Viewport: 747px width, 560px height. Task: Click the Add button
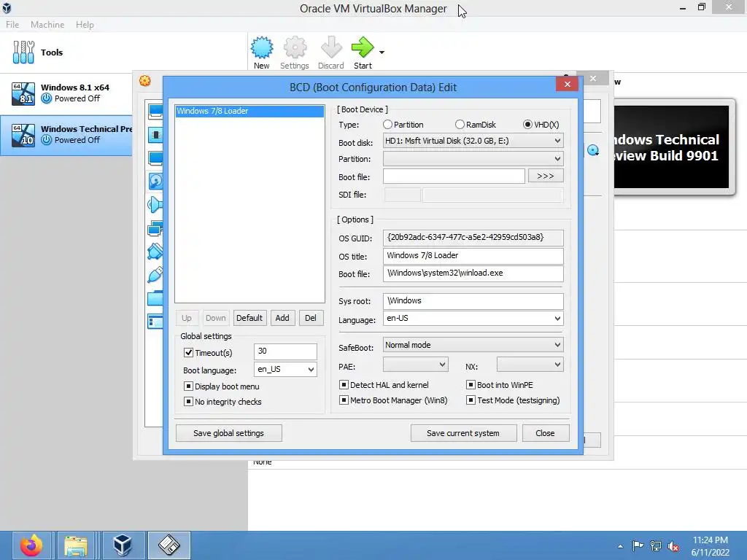tap(282, 318)
